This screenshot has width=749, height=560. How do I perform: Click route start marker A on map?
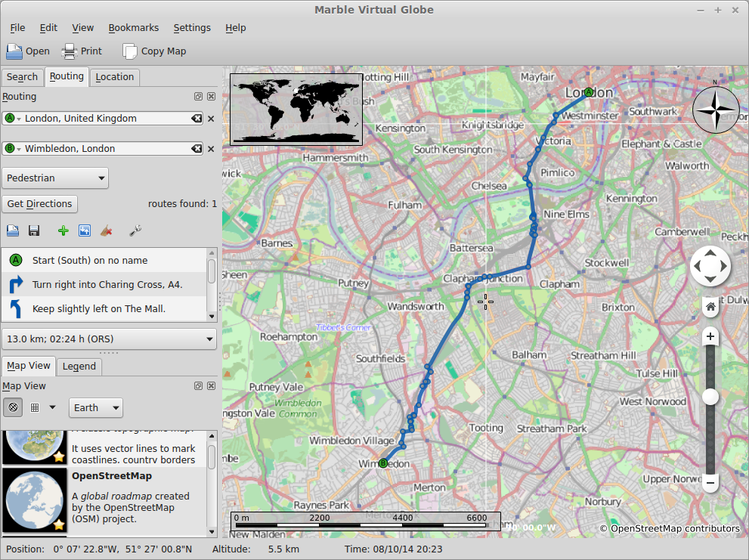pos(589,91)
